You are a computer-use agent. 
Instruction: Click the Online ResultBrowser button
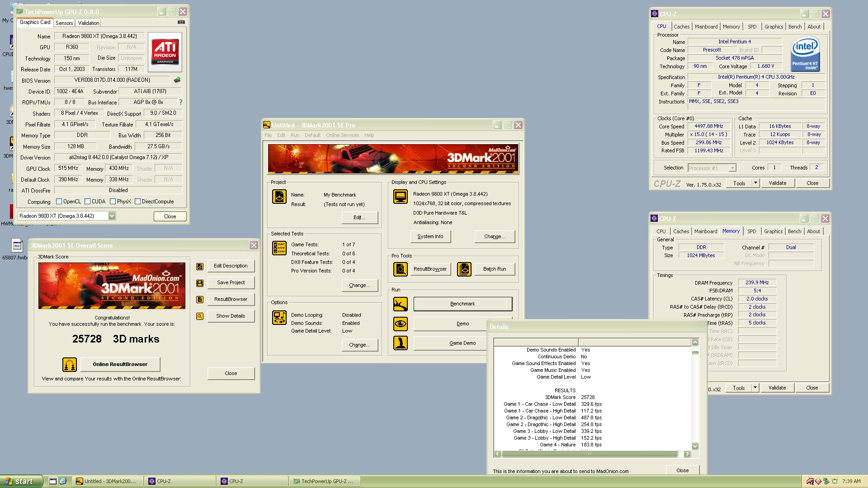pyautogui.click(x=120, y=364)
